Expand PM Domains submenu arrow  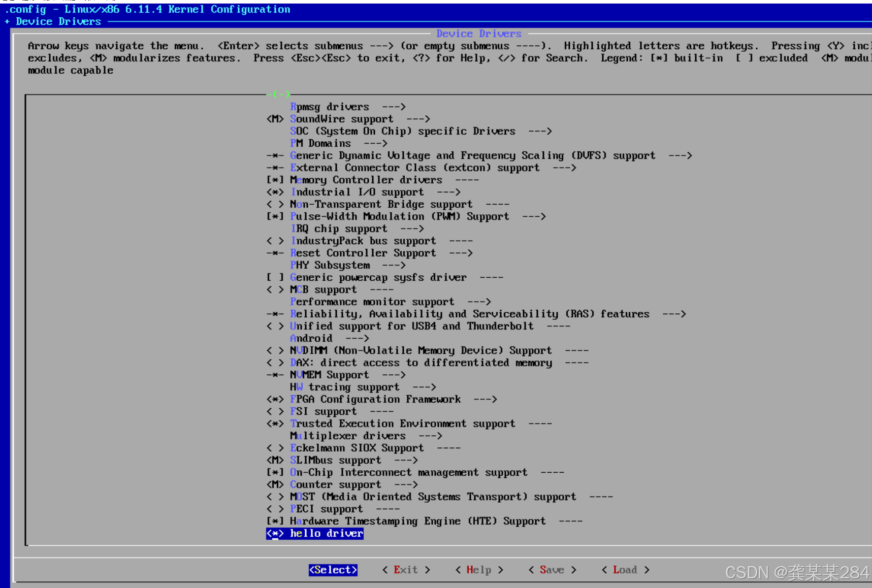tap(375, 143)
